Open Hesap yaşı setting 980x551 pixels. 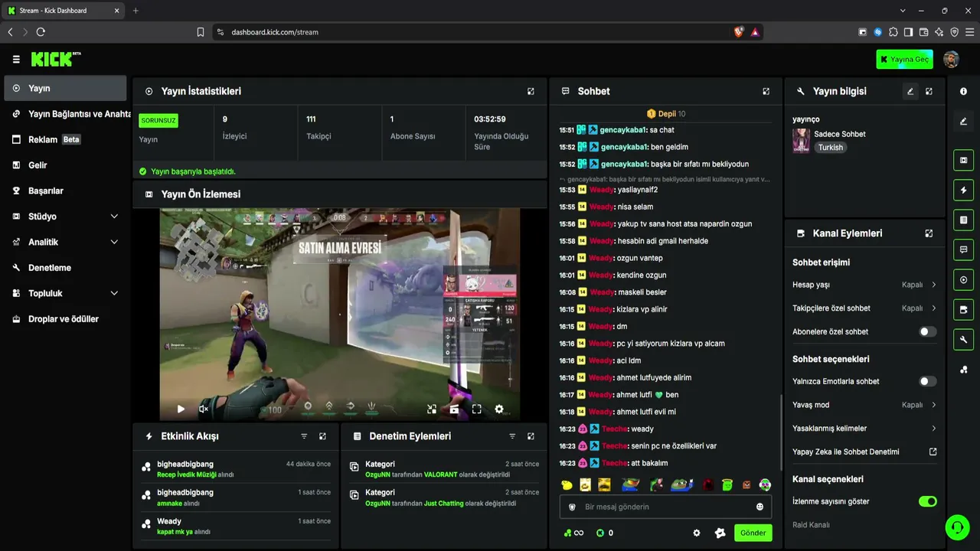(x=864, y=285)
